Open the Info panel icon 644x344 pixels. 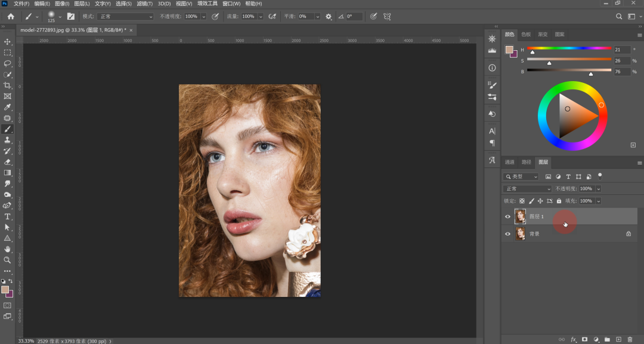coord(492,68)
